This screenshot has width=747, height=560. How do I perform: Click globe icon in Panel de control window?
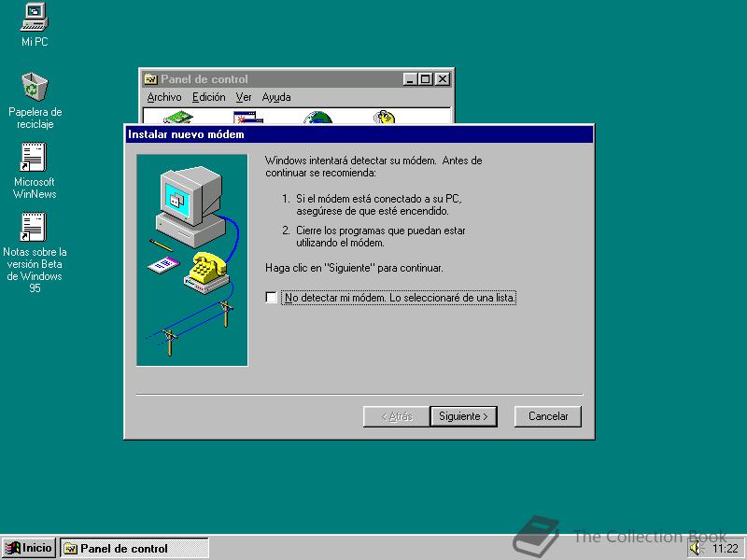coord(317,117)
